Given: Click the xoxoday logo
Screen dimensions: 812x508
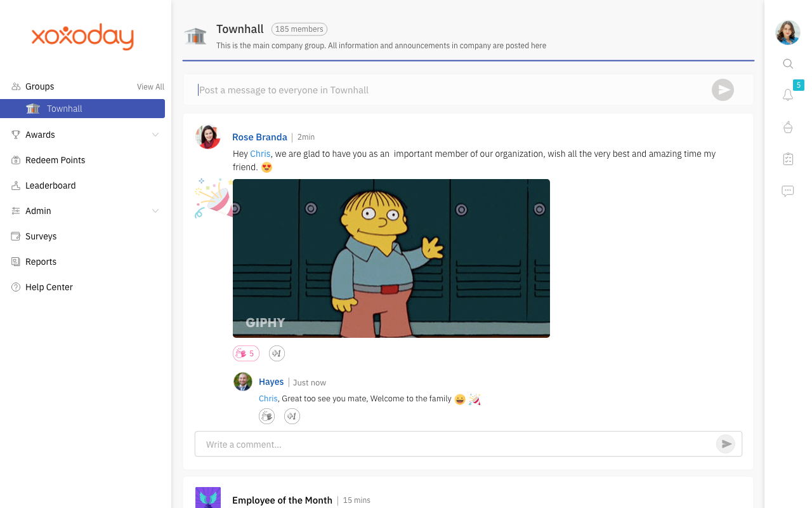Looking at the screenshot, I should [x=82, y=36].
